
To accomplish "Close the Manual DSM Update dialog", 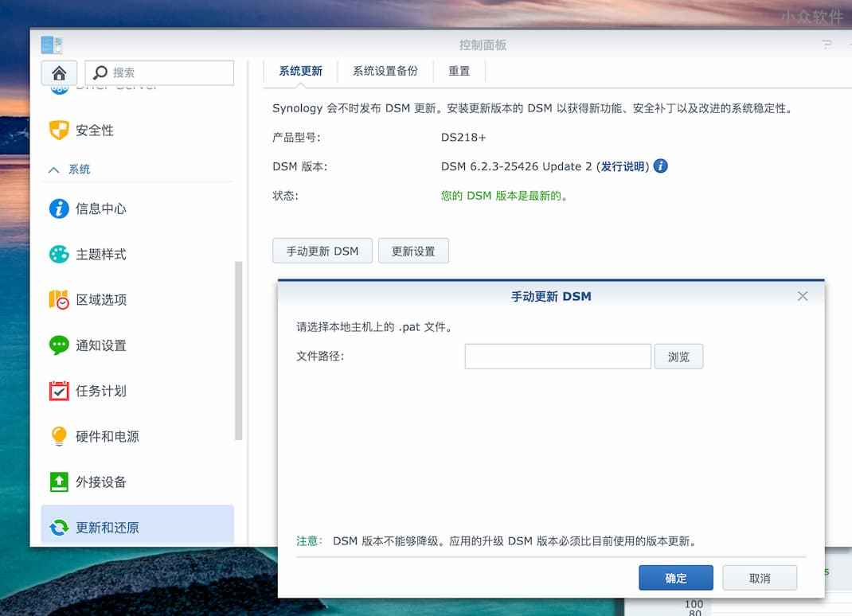I will point(803,296).
